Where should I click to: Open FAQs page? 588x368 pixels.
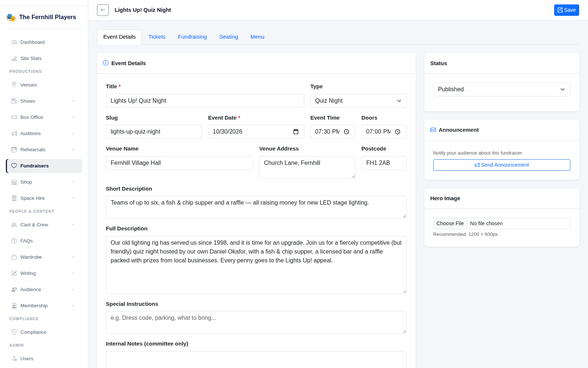point(44,241)
